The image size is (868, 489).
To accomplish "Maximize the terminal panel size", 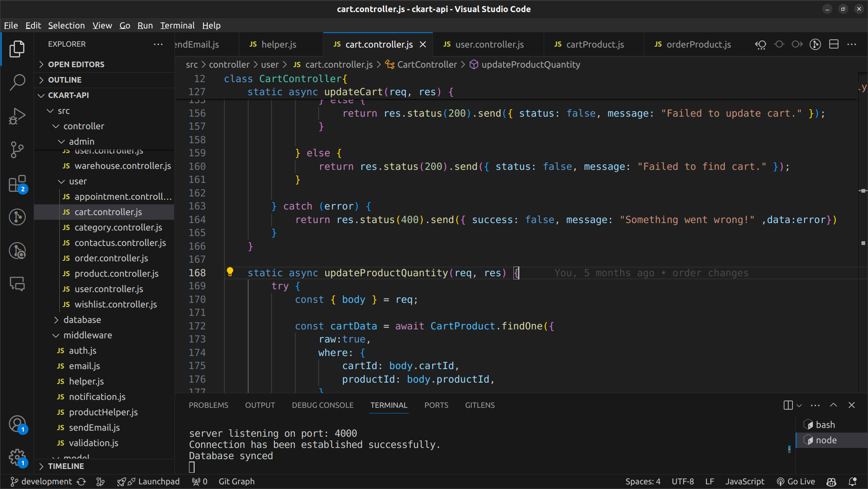I will pos(833,405).
